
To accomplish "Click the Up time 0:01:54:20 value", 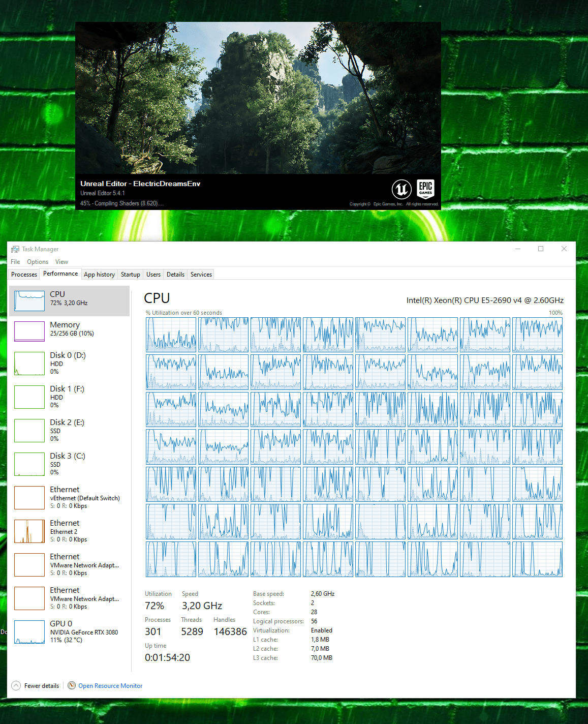I will click(x=167, y=657).
